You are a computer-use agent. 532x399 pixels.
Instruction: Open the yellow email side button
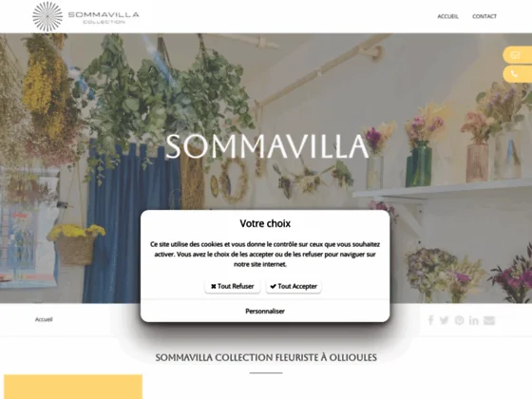[x=518, y=55]
